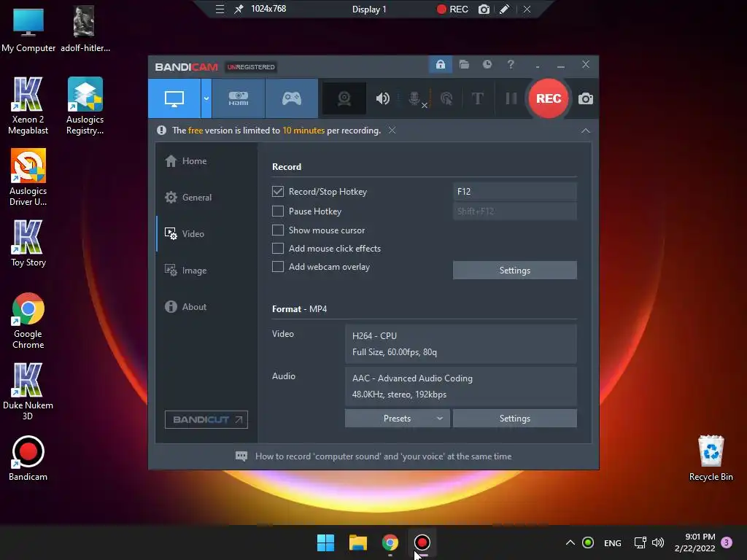This screenshot has width=747, height=560.
Task: Toggle the webcam overlay icon in toolbar
Action: coord(344,98)
